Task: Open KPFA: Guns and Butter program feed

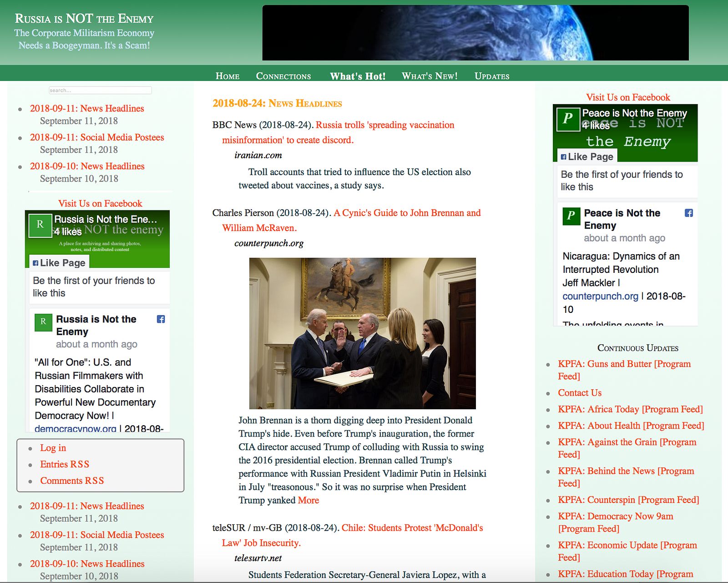Action: [x=624, y=370]
